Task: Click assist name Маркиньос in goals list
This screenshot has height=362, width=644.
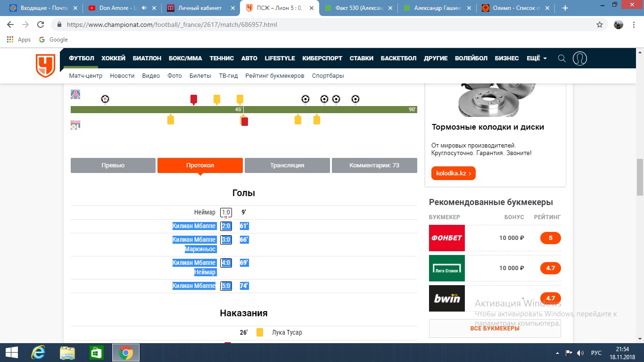Action: (200, 249)
